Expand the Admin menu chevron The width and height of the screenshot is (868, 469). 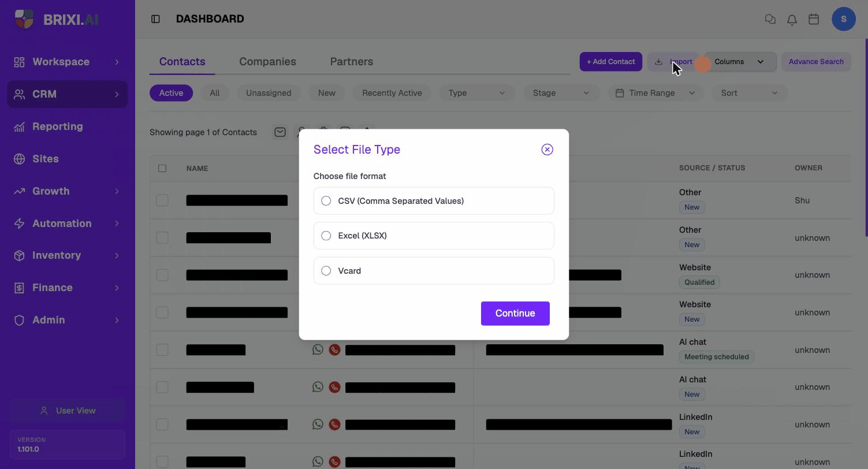pyautogui.click(x=117, y=320)
